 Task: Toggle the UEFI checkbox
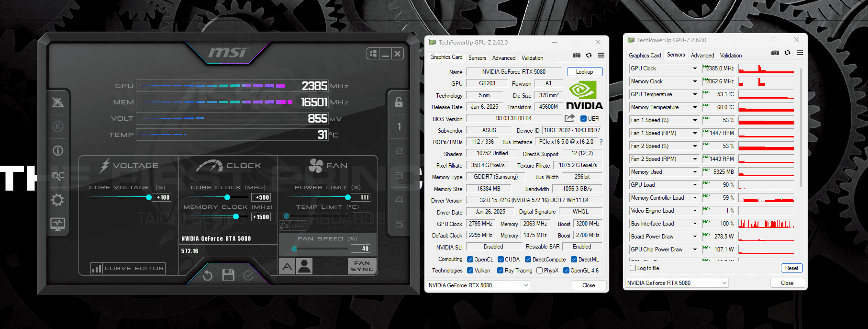pyautogui.click(x=583, y=119)
